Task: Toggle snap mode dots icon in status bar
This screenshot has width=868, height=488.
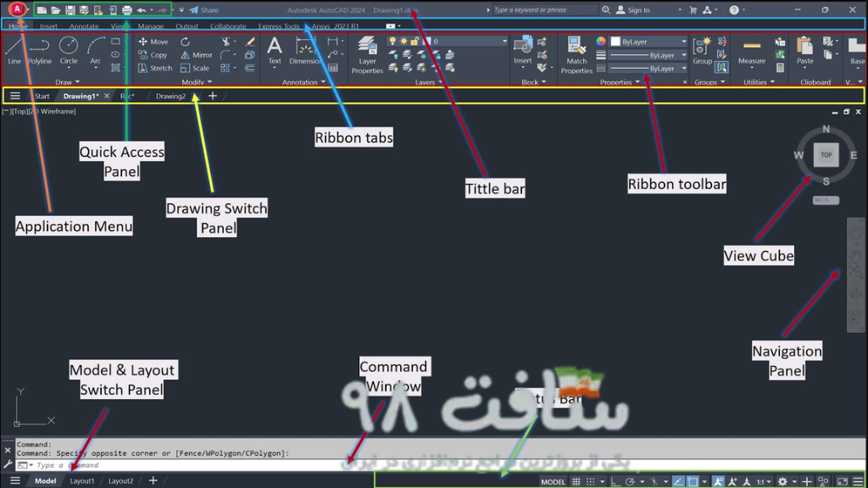Action: tap(591, 481)
